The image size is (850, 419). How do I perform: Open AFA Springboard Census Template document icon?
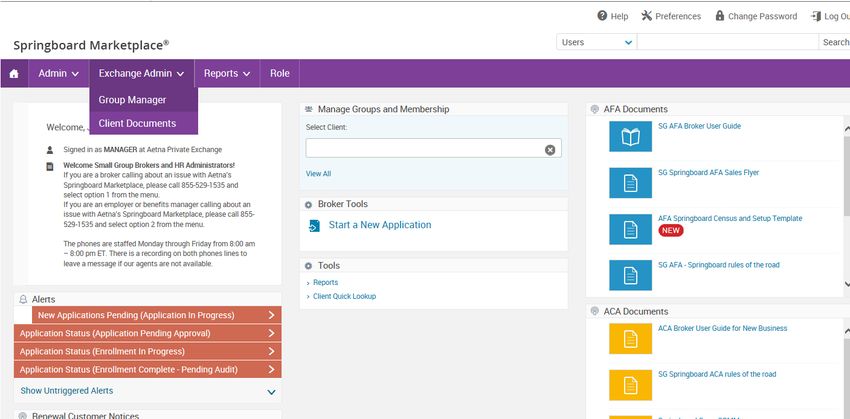point(630,229)
